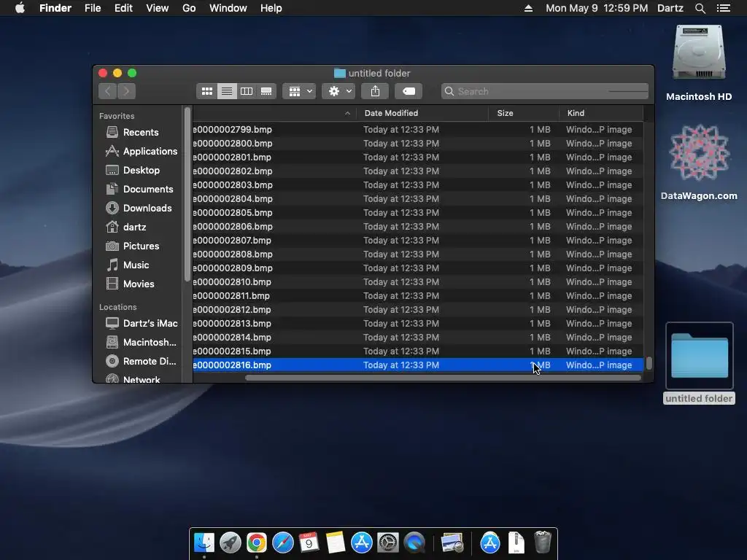The image size is (747, 560).
Task: Click the Dartz user menu
Action: (670, 8)
